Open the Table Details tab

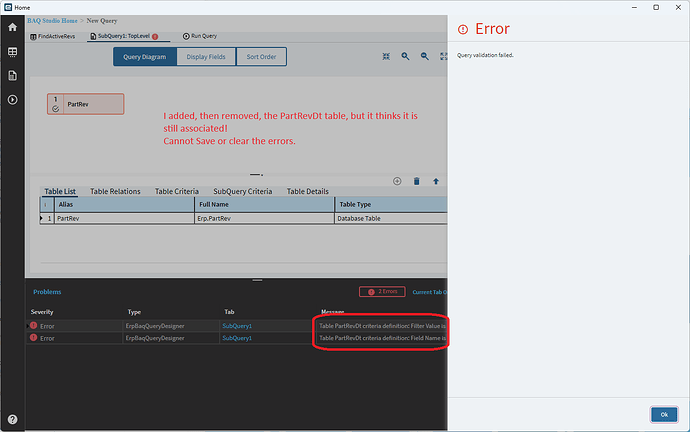coord(308,191)
